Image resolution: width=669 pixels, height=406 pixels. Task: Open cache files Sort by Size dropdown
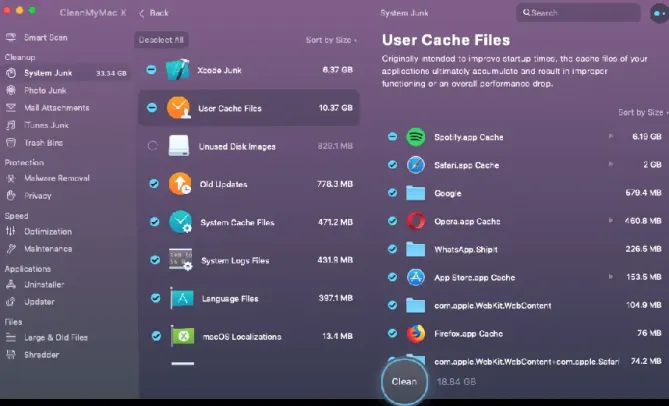[x=643, y=113]
